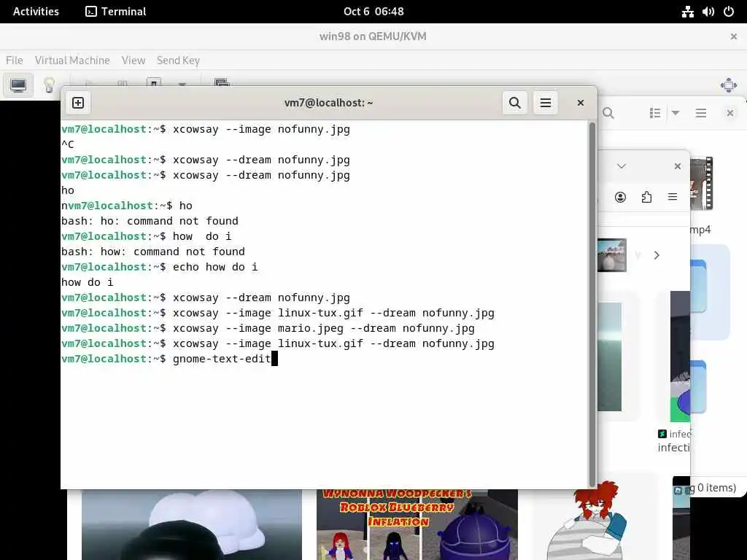The width and height of the screenshot is (747, 560).
Task: Click the Terminal app menu in top bar
Action: pos(116,12)
